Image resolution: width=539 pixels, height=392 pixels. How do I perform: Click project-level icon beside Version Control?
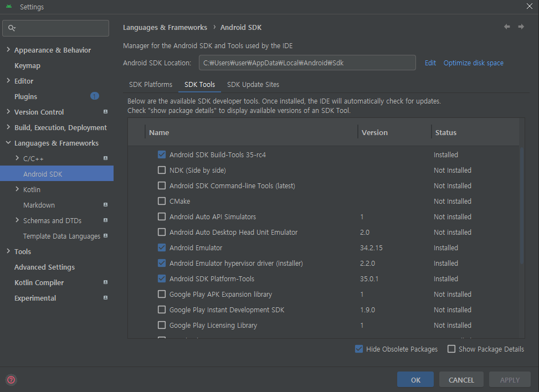tap(106, 112)
